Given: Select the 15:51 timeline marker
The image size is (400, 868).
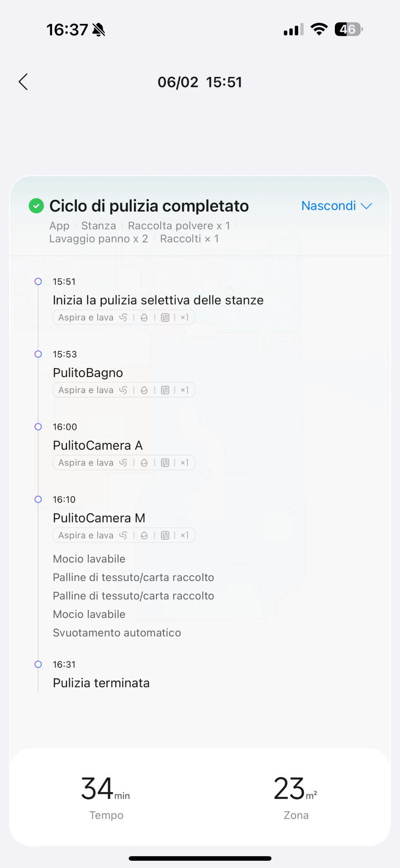Looking at the screenshot, I should pos(38,281).
